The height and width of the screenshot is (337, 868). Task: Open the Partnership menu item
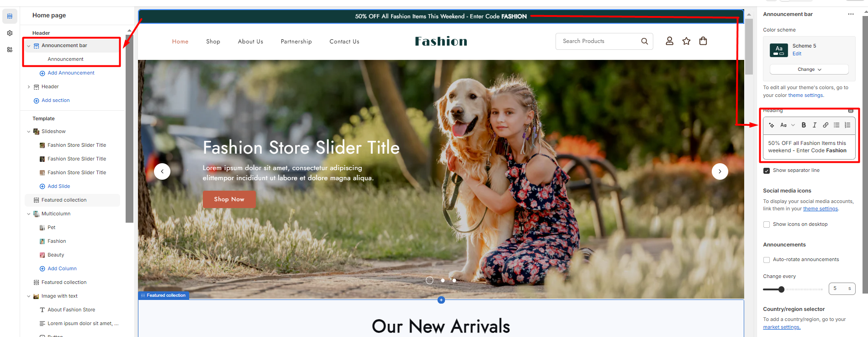coord(296,42)
